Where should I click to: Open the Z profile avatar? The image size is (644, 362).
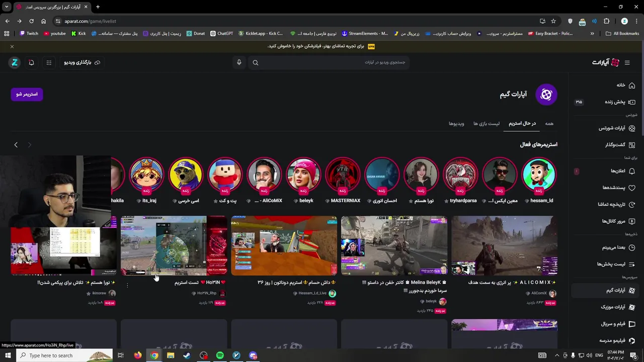pos(15,62)
